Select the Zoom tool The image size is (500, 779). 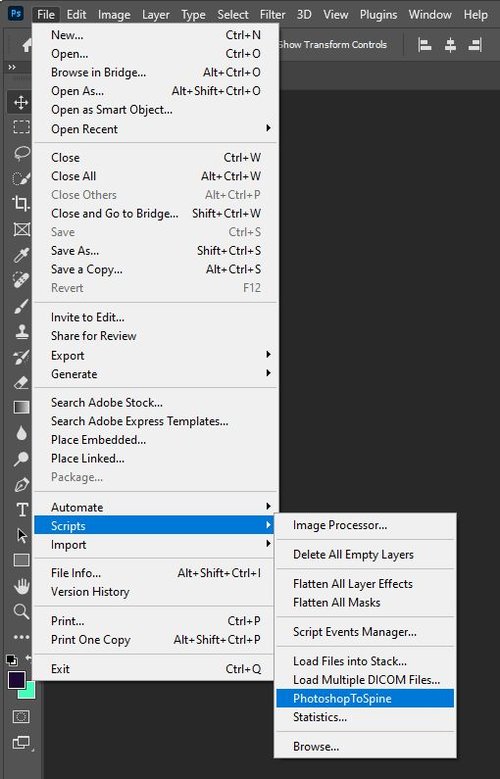coord(21,611)
